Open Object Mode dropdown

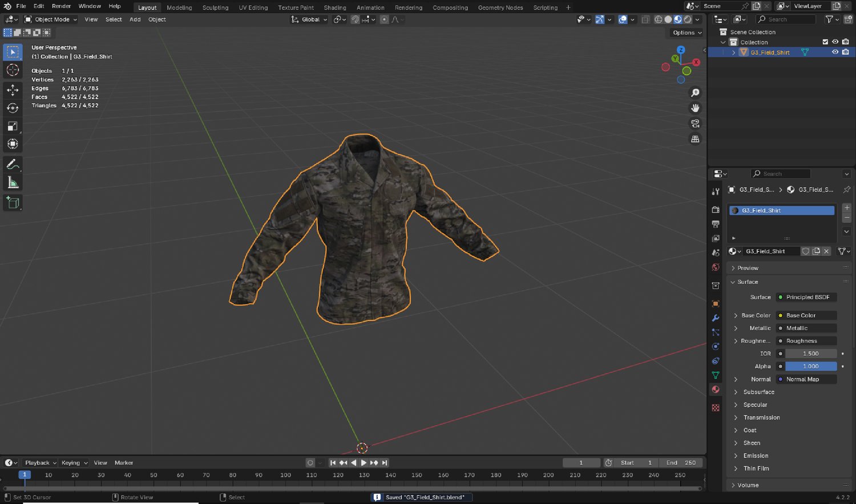click(50, 19)
